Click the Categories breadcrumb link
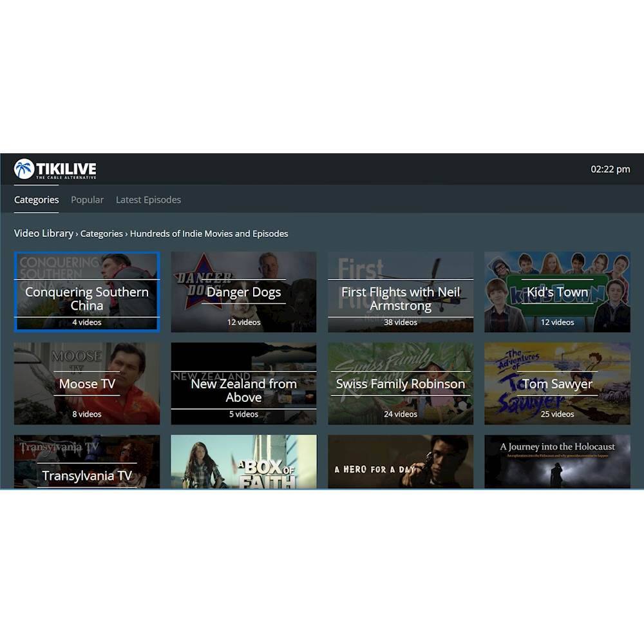Viewport: 644px width, 644px height. 101,234
